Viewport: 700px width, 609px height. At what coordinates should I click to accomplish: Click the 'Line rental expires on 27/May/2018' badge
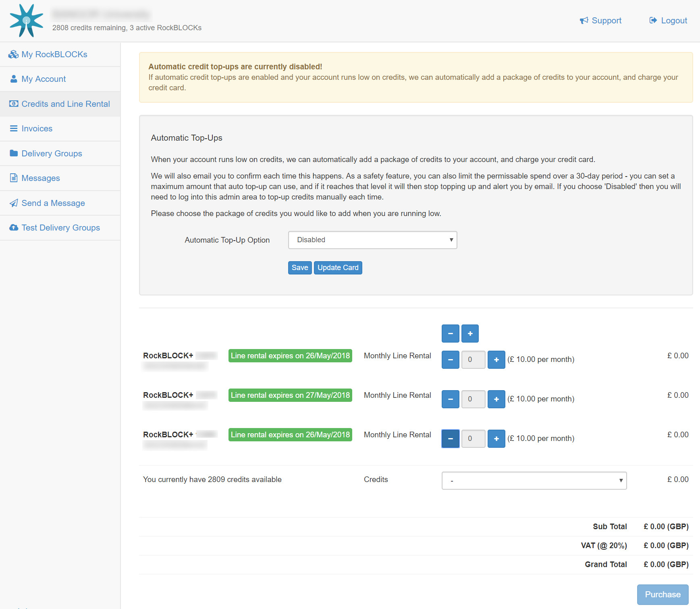[x=290, y=395]
